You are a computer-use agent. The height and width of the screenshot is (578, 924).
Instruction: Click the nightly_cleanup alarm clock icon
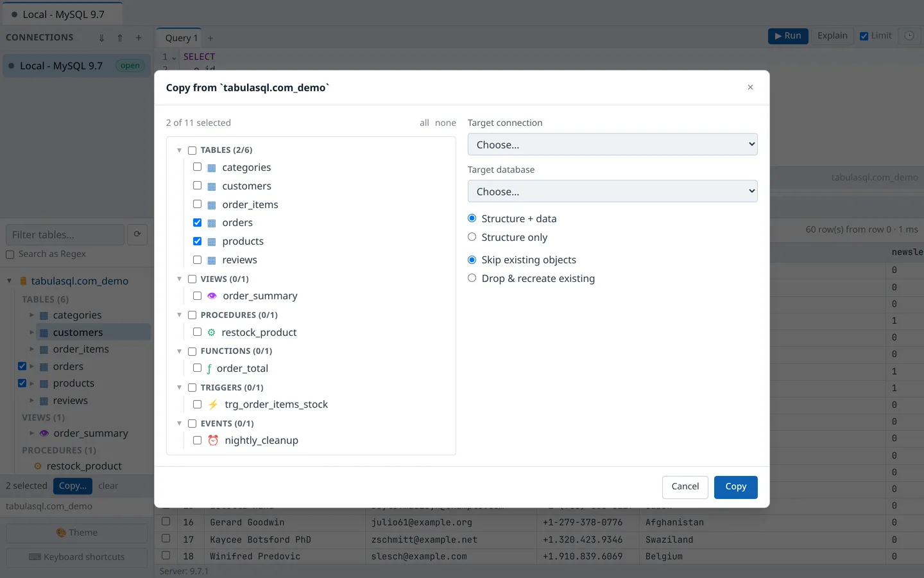coord(213,441)
